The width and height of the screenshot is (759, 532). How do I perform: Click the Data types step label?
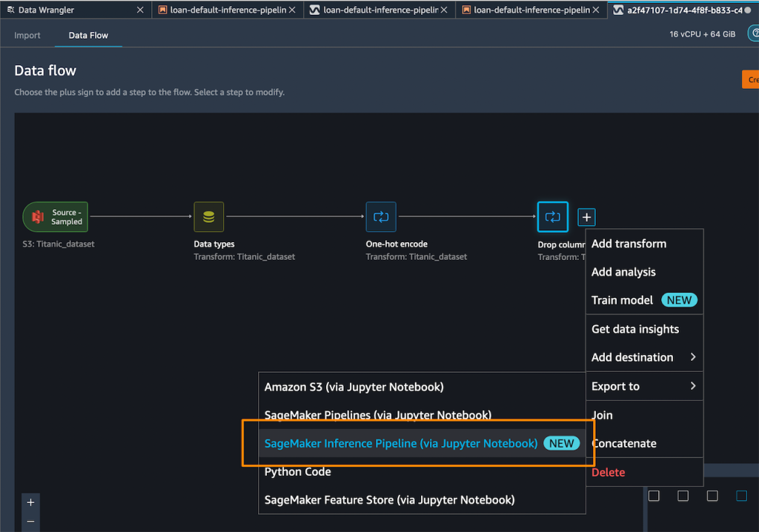(214, 244)
